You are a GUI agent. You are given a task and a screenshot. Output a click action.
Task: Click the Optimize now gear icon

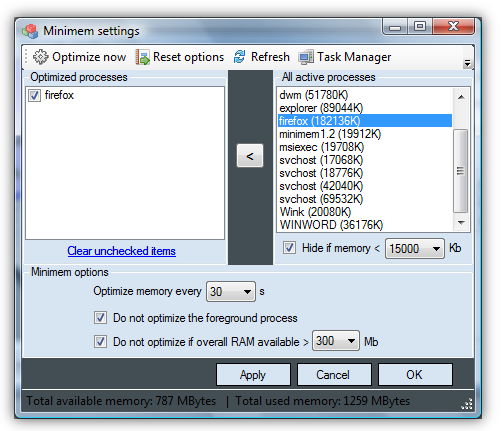[x=41, y=57]
